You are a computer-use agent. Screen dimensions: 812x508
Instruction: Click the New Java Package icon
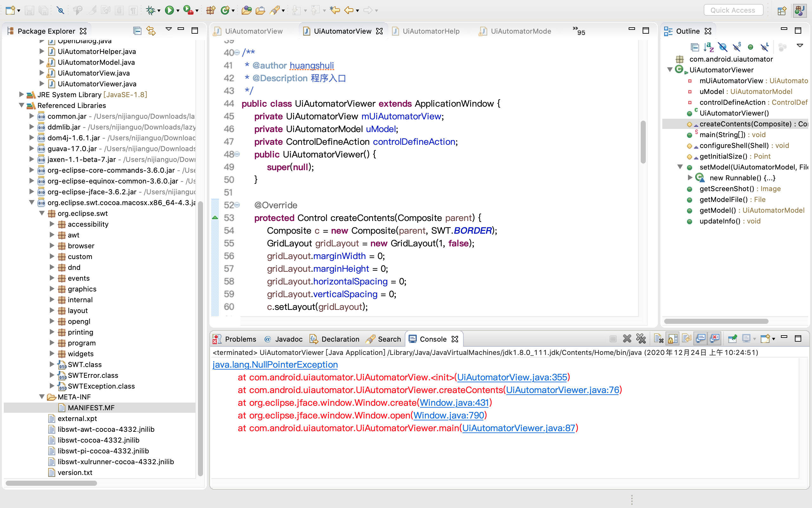211,10
